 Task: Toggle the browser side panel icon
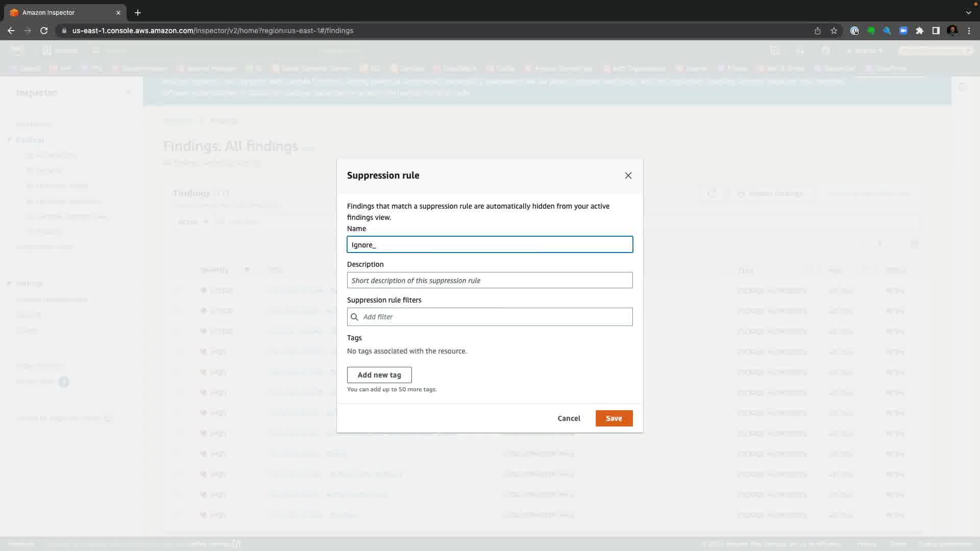click(936, 31)
